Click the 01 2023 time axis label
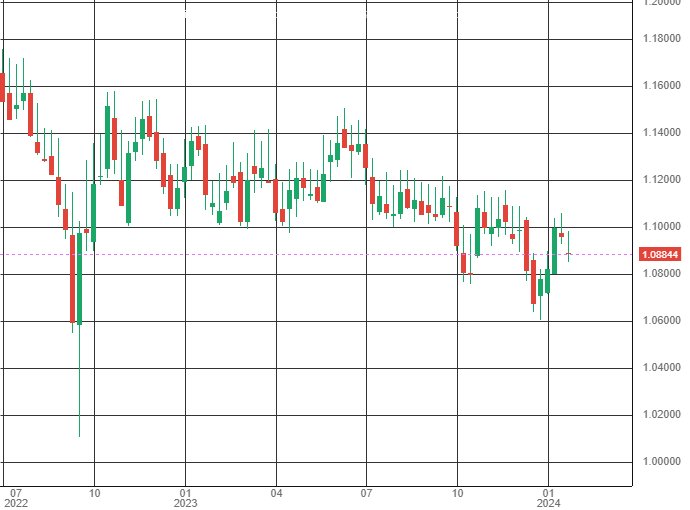 tap(185, 498)
